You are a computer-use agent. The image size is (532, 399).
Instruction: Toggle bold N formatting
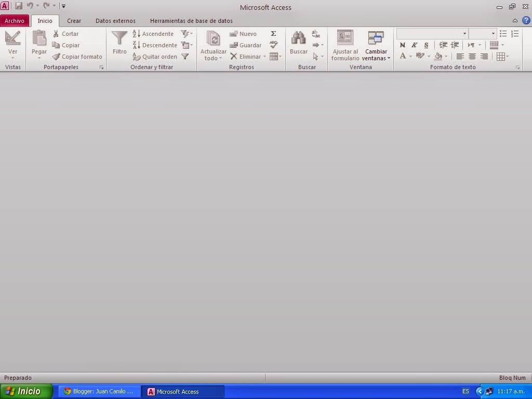pos(403,45)
